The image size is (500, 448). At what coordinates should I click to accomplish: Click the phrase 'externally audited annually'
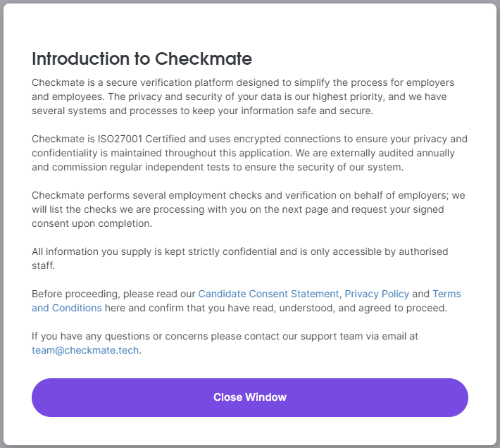(392, 153)
